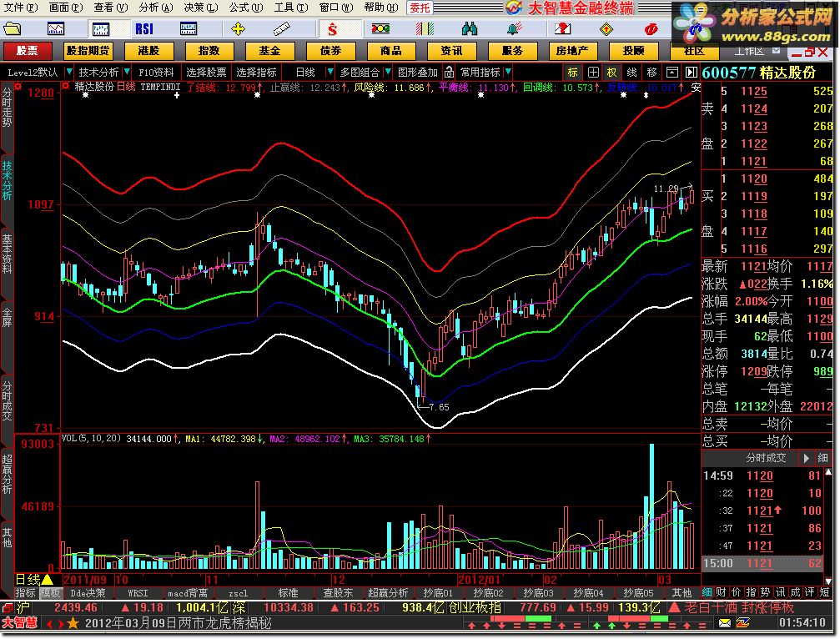The height and width of the screenshot is (639, 840).
Task: Switch bottom panel to 讯 news view
Action: [781, 592]
